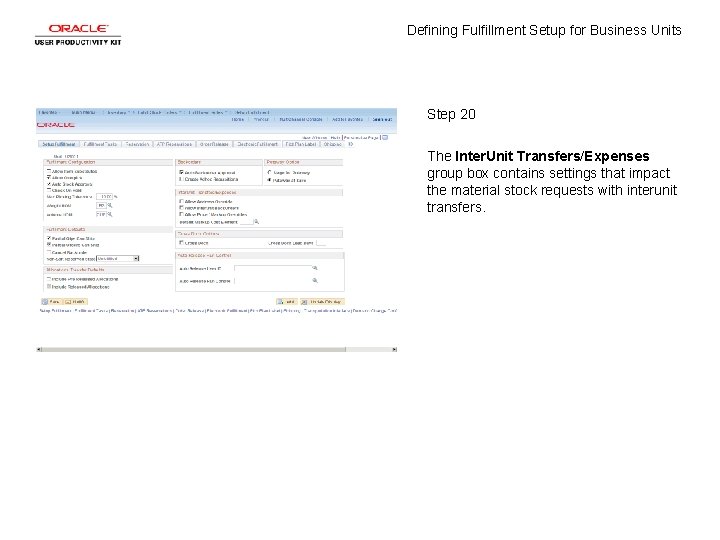720x540 pixels.
Task: Open Setup Fulfillment tab
Action: 58,144
